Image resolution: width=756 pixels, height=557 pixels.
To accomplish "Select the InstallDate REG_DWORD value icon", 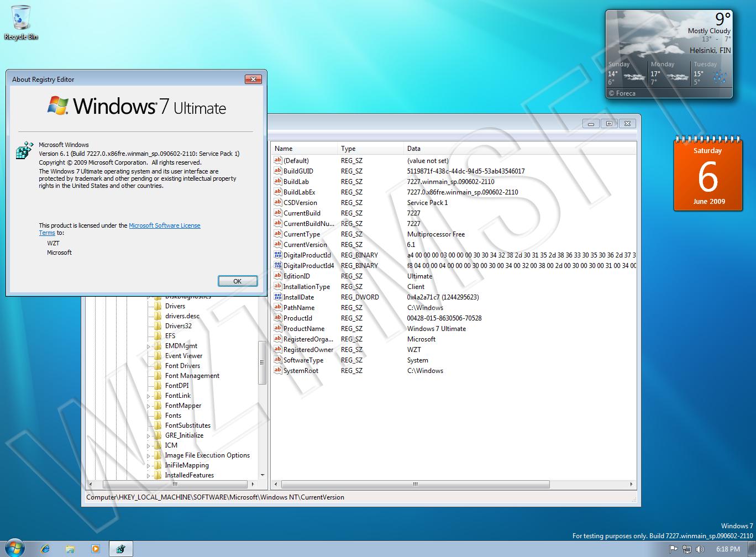I will tap(278, 297).
